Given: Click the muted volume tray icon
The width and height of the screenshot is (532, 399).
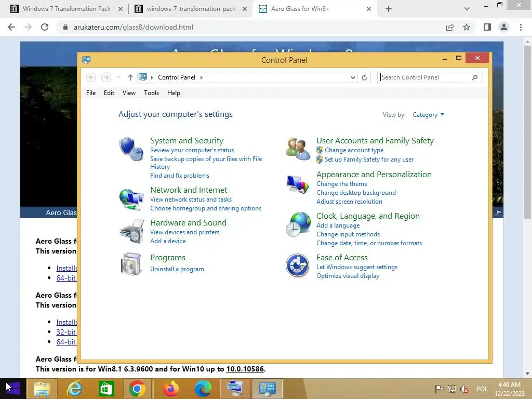Looking at the screenshot, I should coord(464,389).
